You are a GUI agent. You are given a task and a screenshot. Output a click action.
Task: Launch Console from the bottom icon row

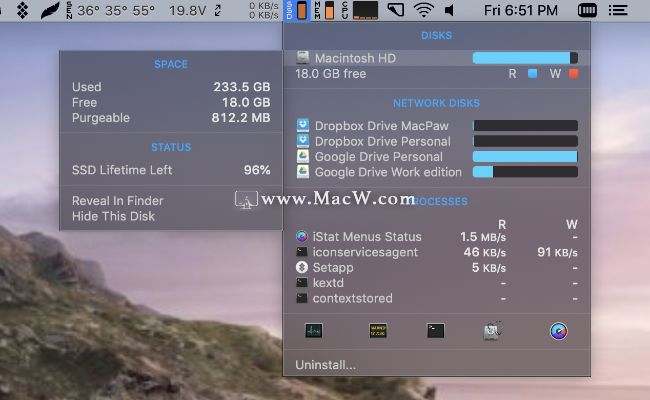[x=377, y=331]
